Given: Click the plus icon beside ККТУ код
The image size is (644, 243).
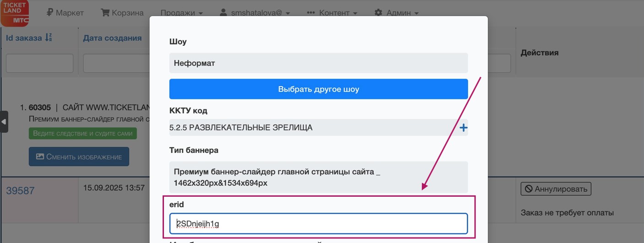Looking at the screenshot, I should (464, 128).
